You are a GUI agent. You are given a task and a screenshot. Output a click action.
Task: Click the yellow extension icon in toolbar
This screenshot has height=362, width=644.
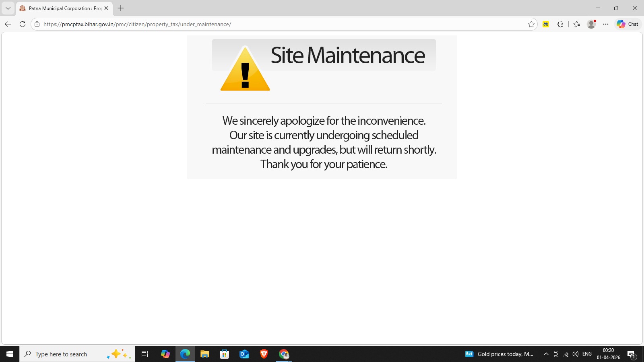[546, 24]
